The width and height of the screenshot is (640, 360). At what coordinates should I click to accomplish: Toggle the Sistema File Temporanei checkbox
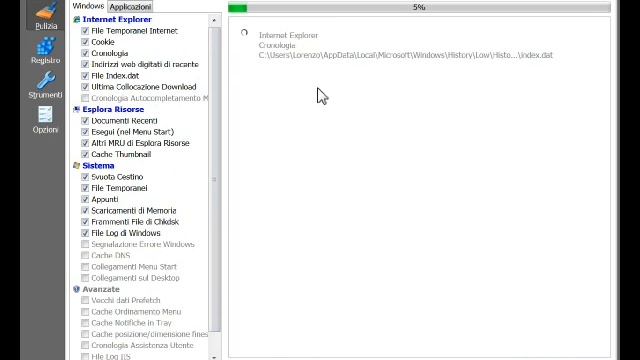85,188
